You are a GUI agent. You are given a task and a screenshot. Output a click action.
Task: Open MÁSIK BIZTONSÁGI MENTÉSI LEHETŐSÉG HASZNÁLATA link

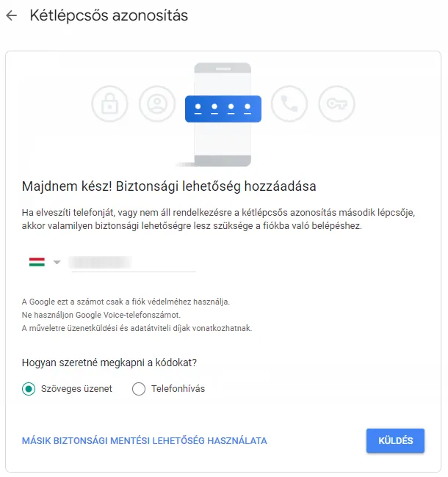tap(145, 441)
